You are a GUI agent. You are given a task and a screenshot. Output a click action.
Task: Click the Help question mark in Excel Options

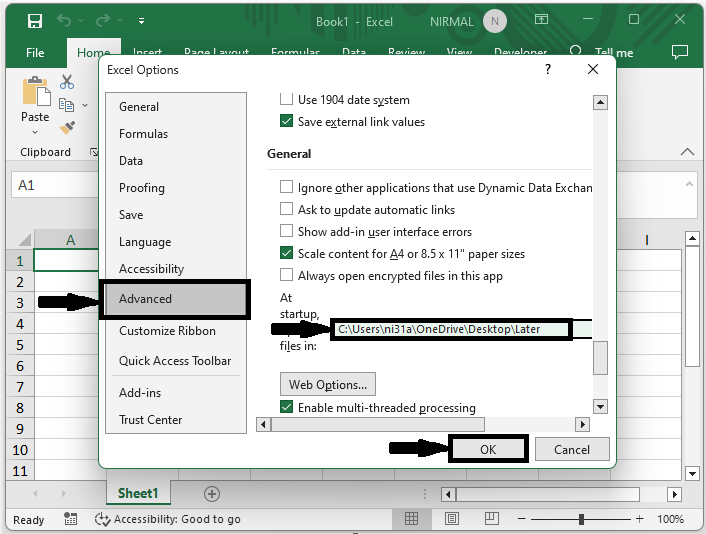547,70
